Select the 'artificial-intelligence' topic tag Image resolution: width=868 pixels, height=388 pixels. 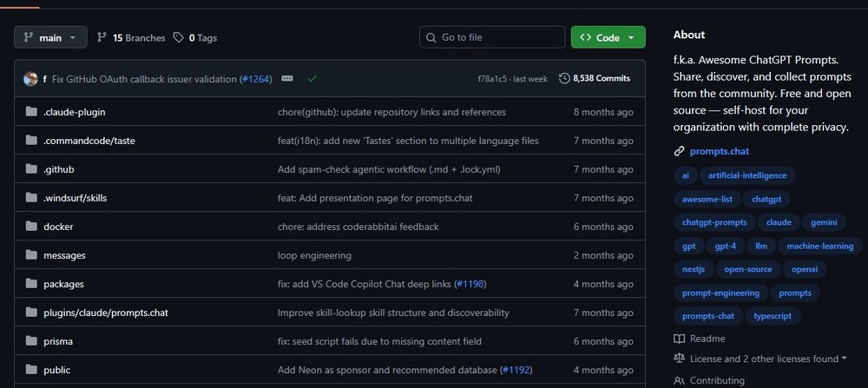pyautogui.click(x=747, y=175)
